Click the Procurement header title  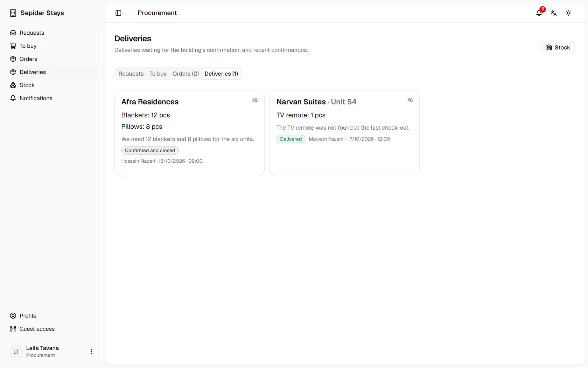coord(157,13)
